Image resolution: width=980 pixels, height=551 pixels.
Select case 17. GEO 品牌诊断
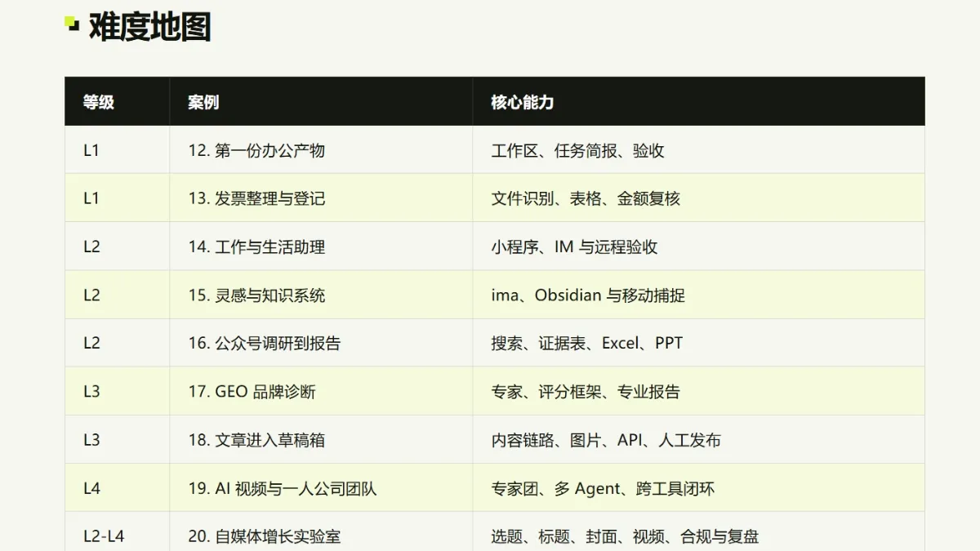(252, 391)
